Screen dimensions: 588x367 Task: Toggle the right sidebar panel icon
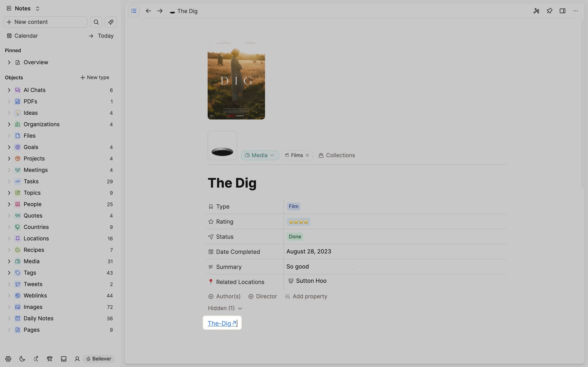click(x=562, y=11)
